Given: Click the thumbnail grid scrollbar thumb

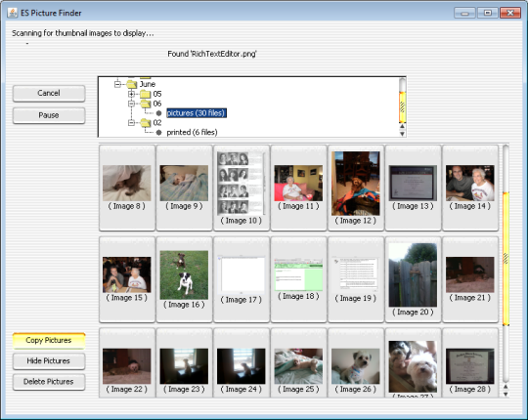Looking at the screenshot, I should (506, 259).
